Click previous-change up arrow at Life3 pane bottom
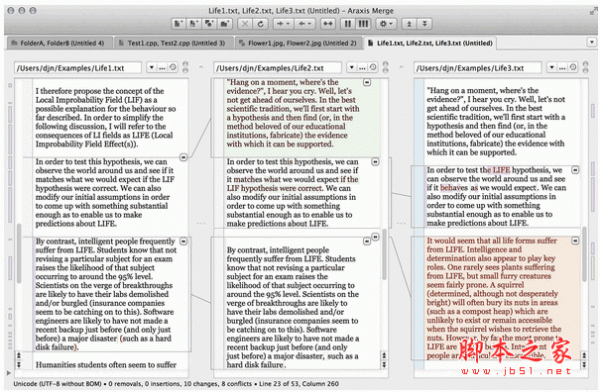The width and height of the screenshot is (600, 392). click(584, 355)
